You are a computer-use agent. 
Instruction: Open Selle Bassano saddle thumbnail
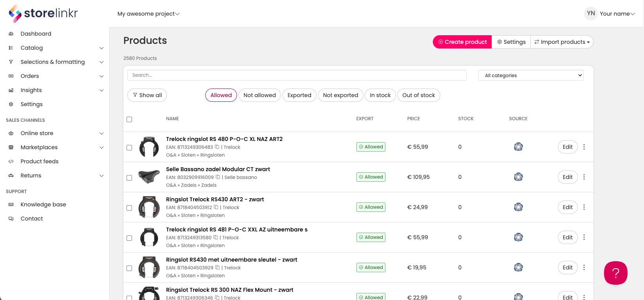click(x=149, y=177)
